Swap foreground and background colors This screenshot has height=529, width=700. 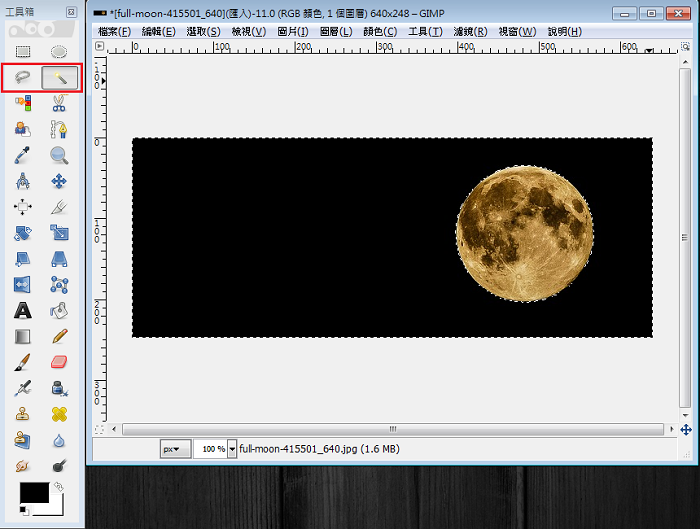coord(58,487)
